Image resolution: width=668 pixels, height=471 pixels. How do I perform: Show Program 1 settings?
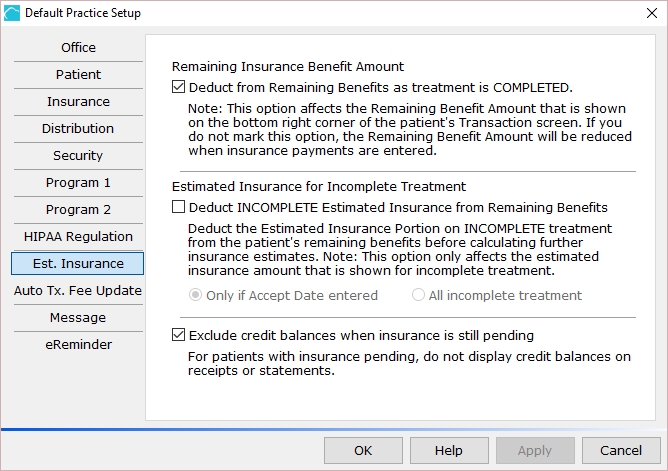(x=78, y=183)
